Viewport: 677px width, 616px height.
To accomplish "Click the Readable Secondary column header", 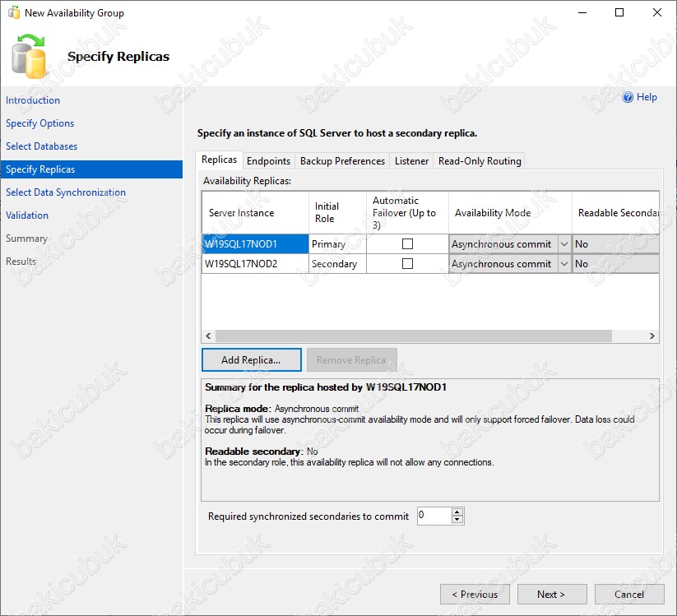I will tap(615, 213).
